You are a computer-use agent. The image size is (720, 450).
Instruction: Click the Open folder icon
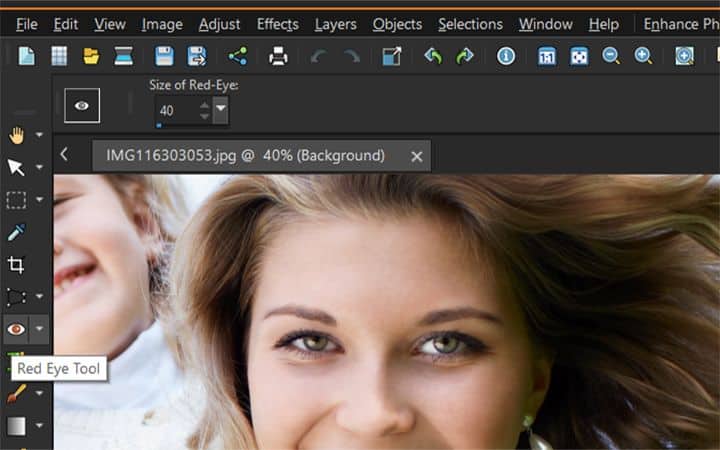tap(91, 56)
